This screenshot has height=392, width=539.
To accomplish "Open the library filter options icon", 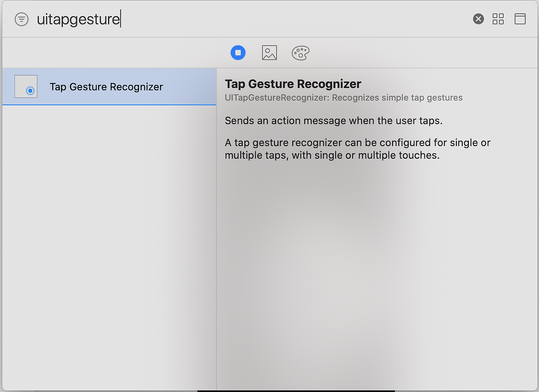I will [21, 19].
